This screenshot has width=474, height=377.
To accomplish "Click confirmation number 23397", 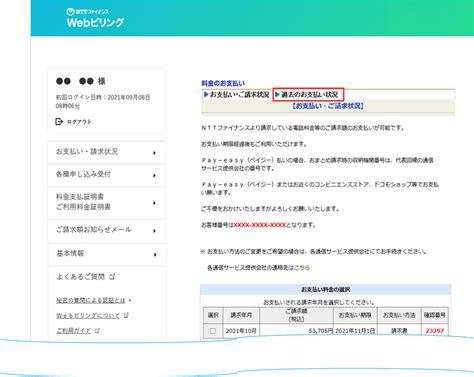I will pos(435,331).
